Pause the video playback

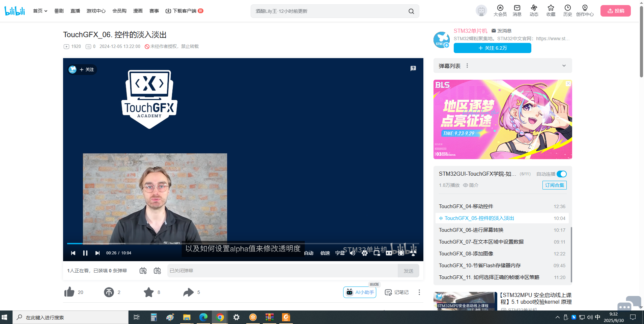[85, 253]
